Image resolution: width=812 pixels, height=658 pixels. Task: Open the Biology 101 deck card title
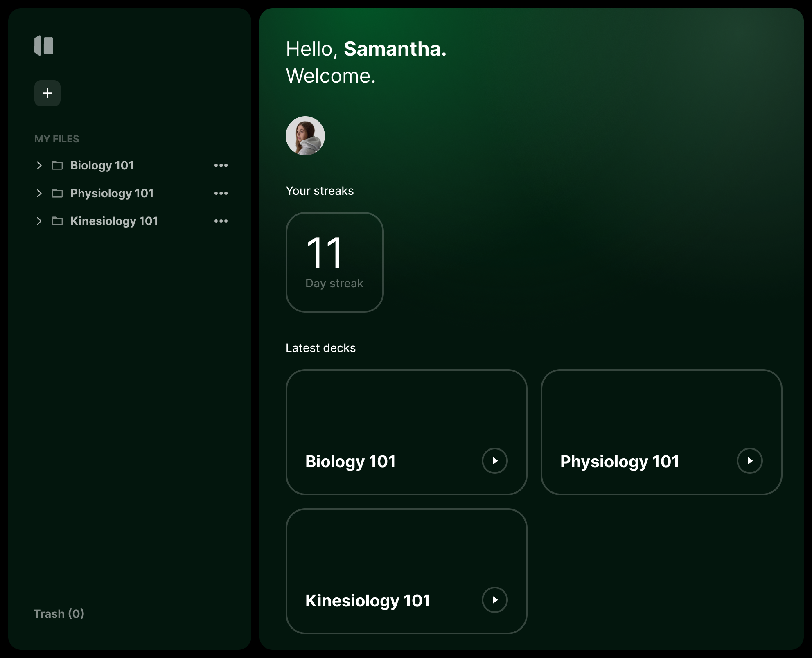click(350, 462)
